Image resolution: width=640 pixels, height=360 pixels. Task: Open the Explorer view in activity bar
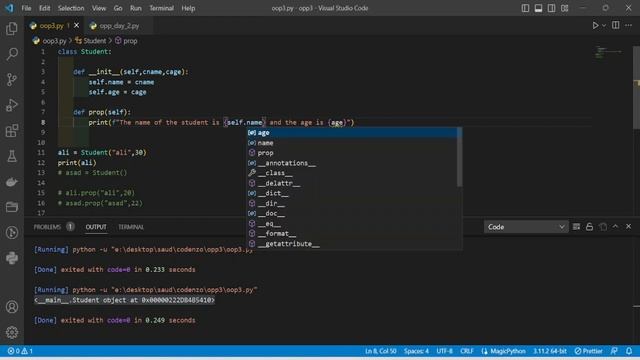click(12, 29)
